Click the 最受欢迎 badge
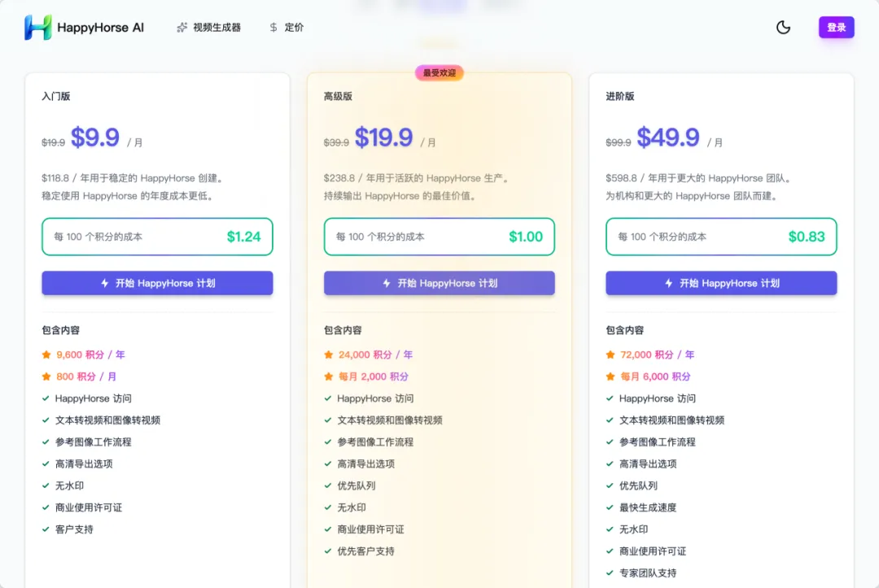 point(439,73)
